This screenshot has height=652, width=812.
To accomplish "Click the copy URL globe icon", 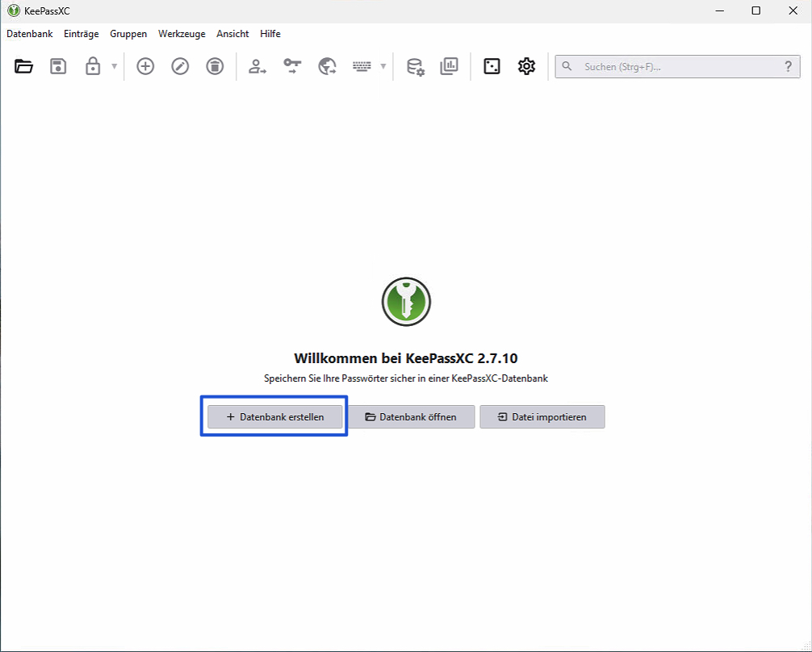I will [327, 66].
